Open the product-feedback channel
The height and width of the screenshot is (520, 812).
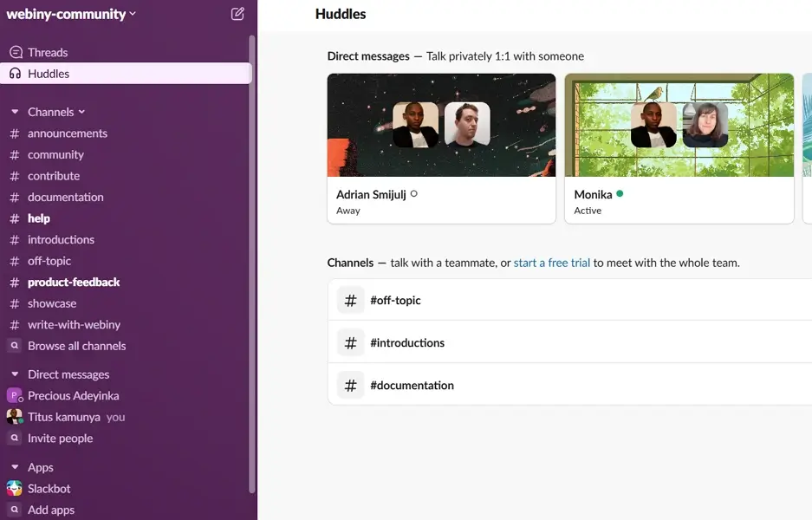[126, 282]
